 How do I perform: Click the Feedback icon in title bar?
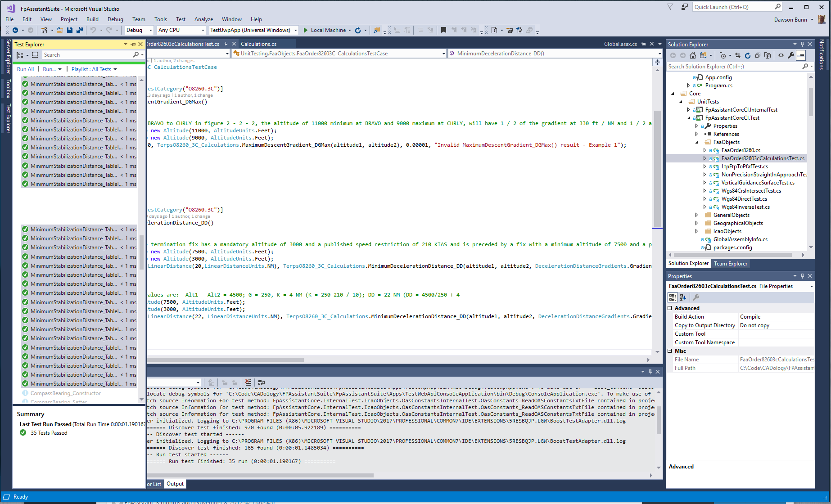tap(685, 7)
